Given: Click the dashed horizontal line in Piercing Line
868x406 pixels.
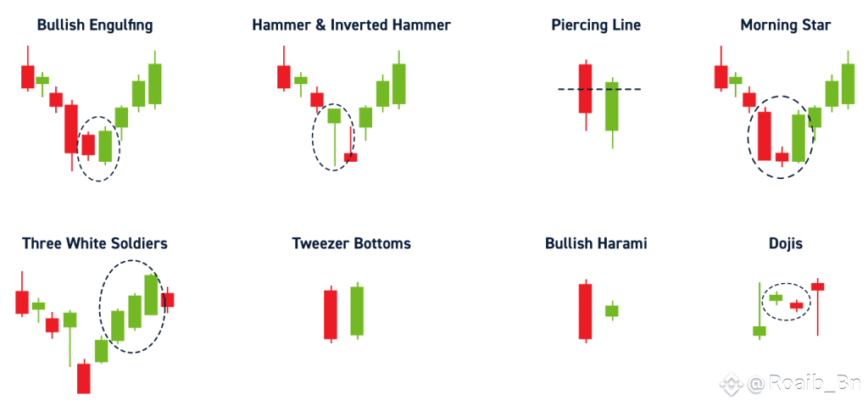Looking at the screenshot, I should 599,89.
